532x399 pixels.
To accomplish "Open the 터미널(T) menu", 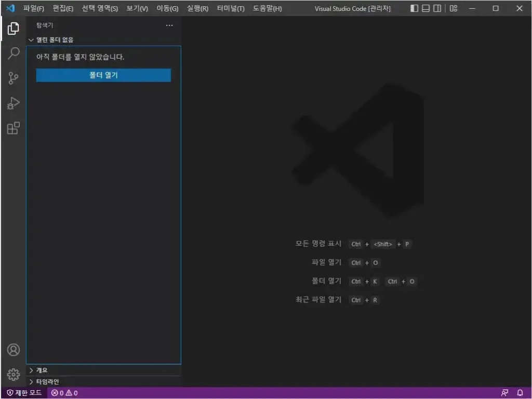I will [231, 8].
